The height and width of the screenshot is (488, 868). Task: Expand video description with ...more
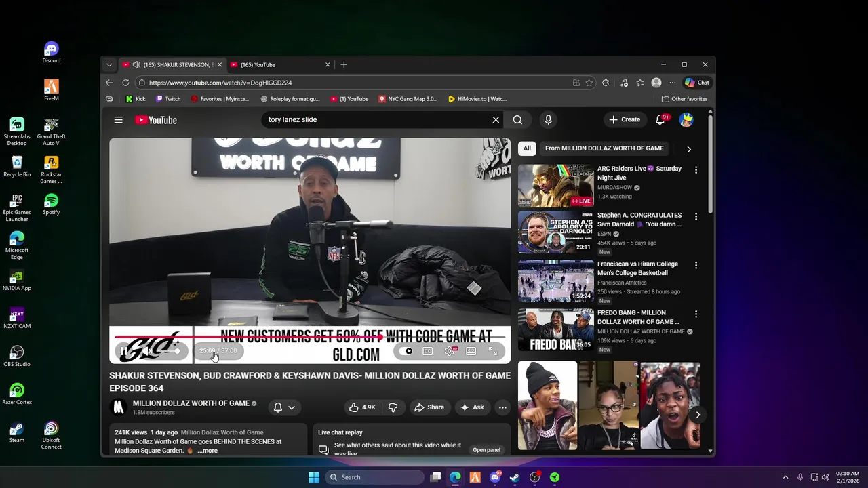[x=208, y=451]
